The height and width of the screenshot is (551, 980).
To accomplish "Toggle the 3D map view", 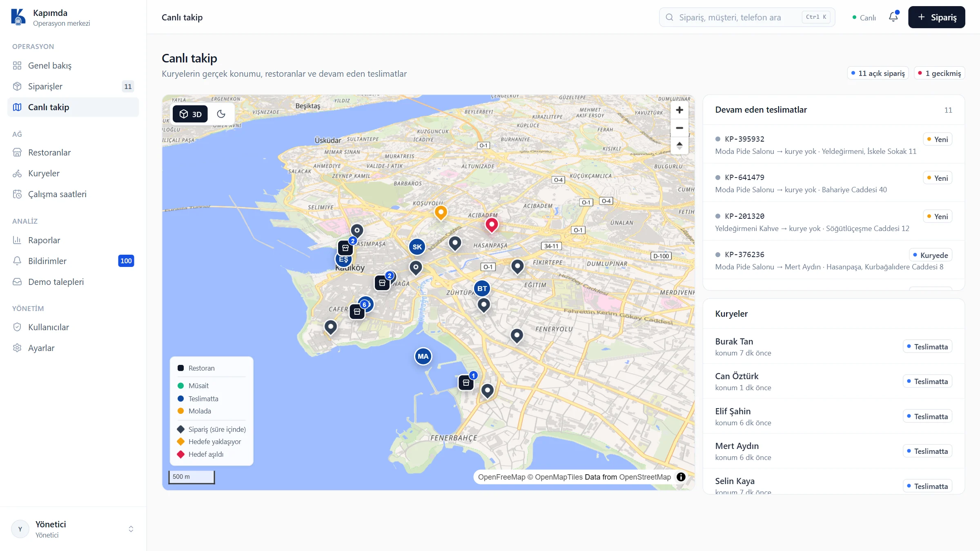I will (x=190, y=114).
